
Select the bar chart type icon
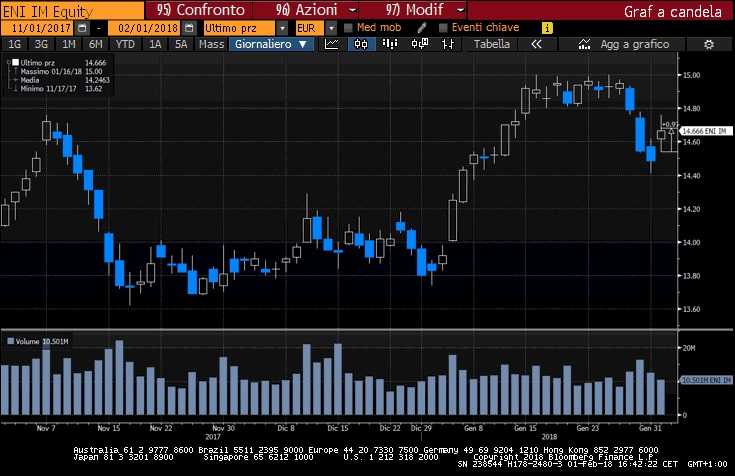[390, 44]
